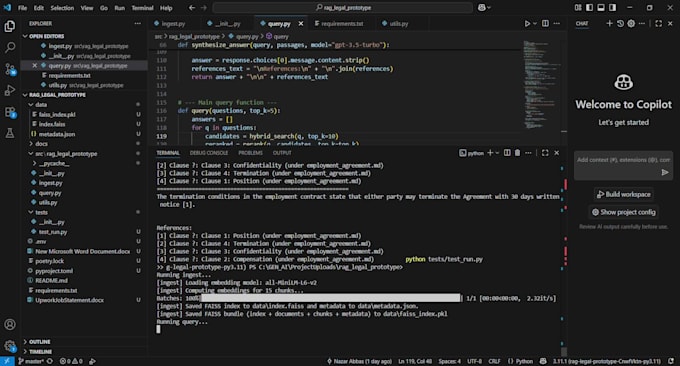Image resolution: width=680 pixels, height=366 pixels.
Task: Open the run button dropdown arrow
Action: [x=535, y=23]
